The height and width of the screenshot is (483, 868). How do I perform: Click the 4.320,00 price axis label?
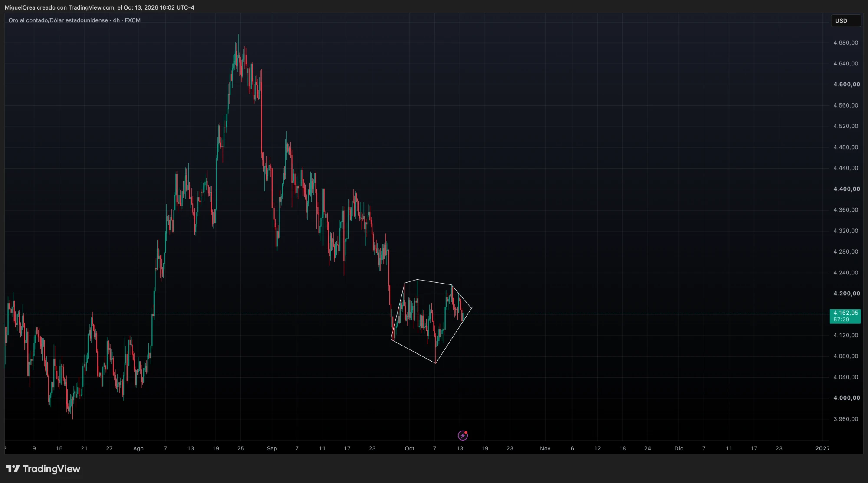845,231
